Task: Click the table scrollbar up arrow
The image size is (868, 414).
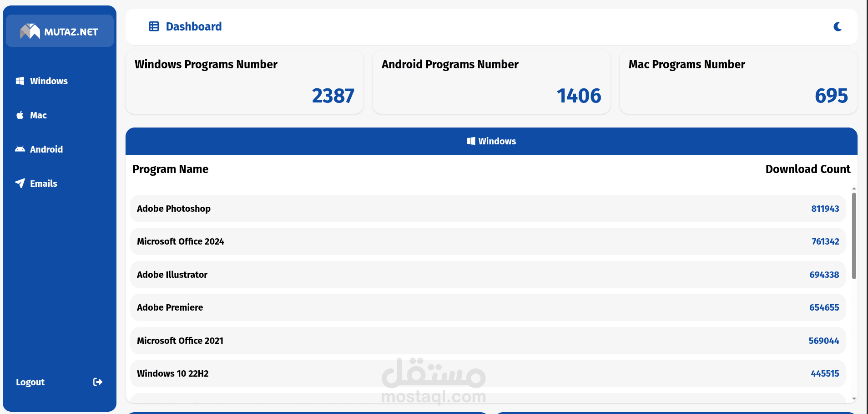Action: click(854, 188)
